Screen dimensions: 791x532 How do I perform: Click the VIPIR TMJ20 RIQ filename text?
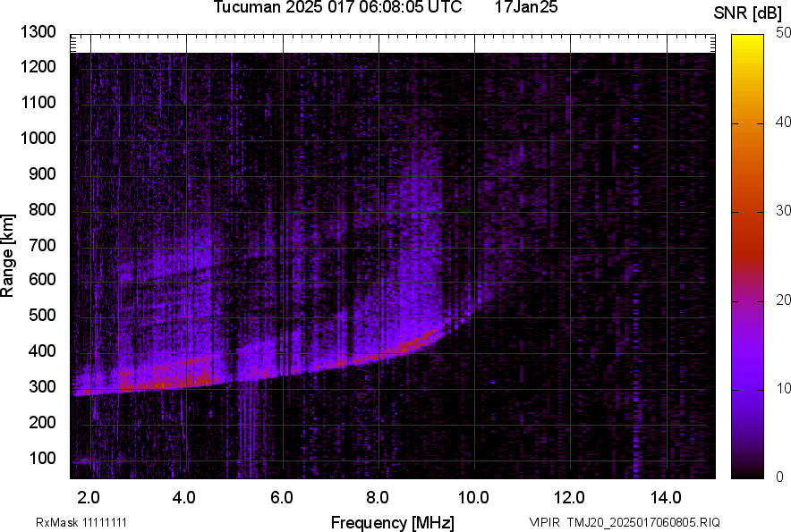point(624,522)
